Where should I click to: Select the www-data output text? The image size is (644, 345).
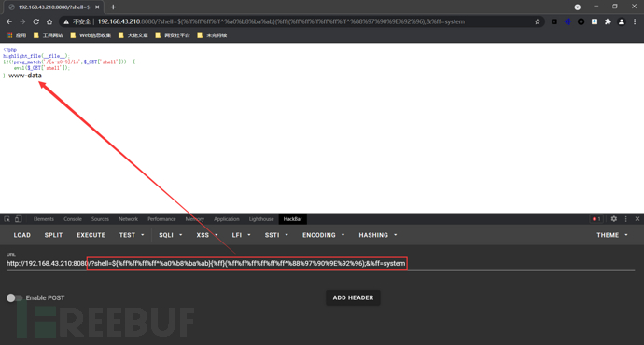(25, 76)
